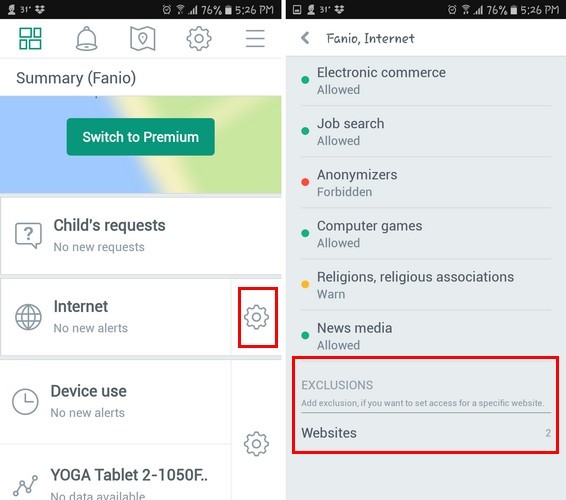Open the Websites exclusions list

[426, 432]
